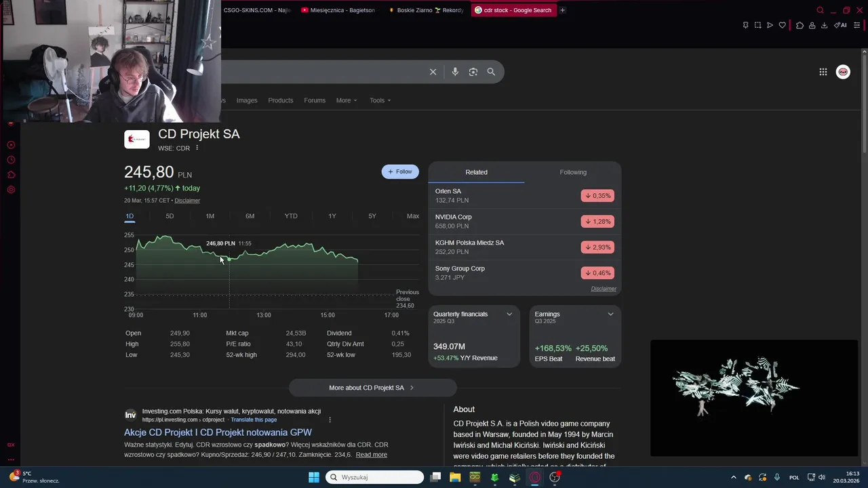Open Google Lens image search icon
The image size is (868, 488).
[x=473, y=72]
